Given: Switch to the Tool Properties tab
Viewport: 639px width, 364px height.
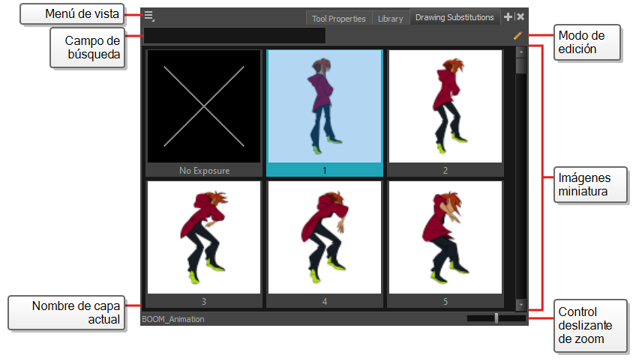Looking at the screenshot, I should (x=339, y=19).
